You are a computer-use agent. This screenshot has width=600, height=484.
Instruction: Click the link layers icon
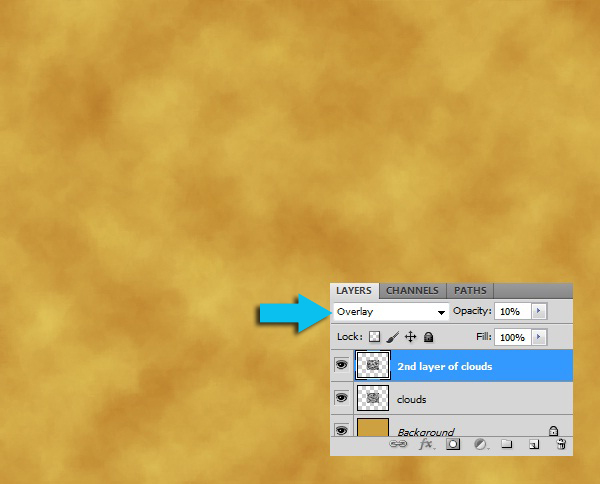pos(399,444)
